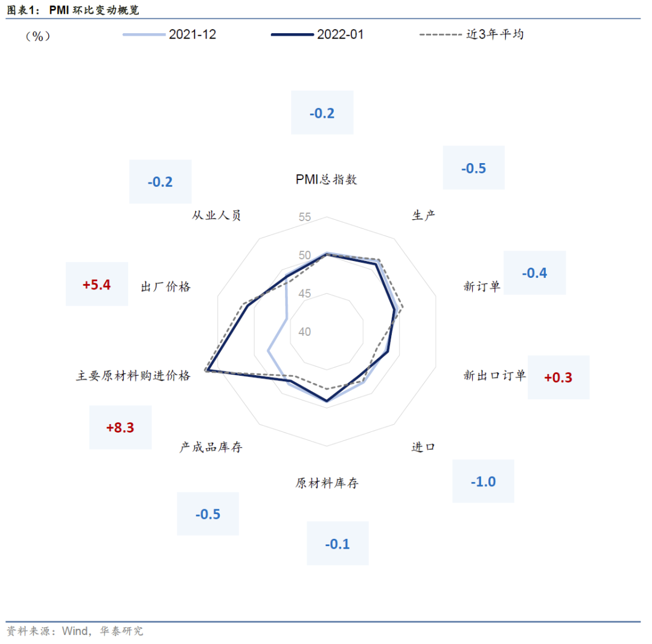
Task: Select the 生产 axis label
Action: pos(424,215)
